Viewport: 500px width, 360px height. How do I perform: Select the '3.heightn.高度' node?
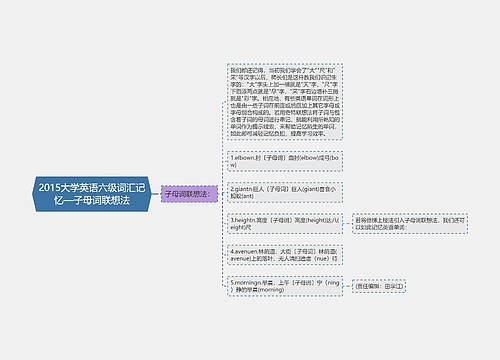click(x=285, y=224)
